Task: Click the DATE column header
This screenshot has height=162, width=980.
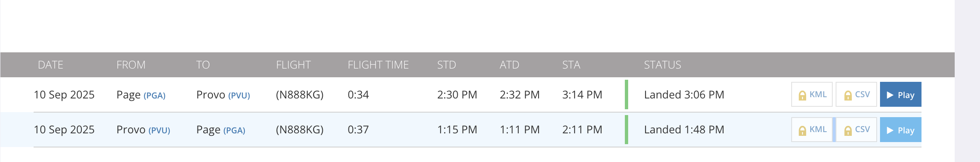Action: click(51, 65)
